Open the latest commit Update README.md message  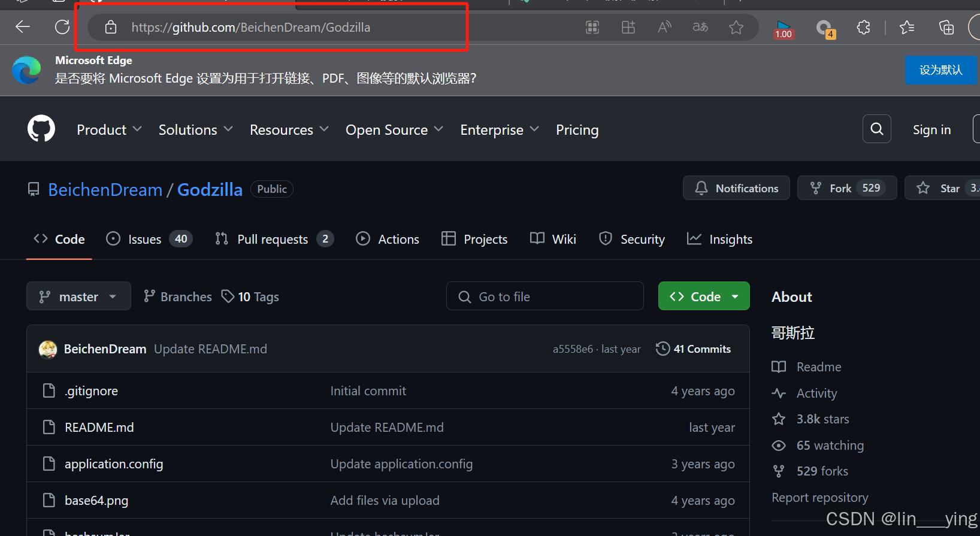click(210, 349)
